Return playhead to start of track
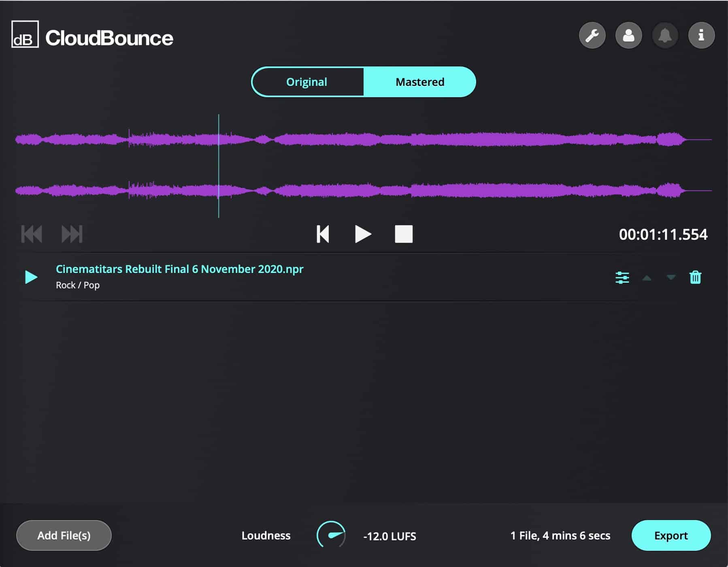This screenshot has height=567, width=728. pos(323,234)
